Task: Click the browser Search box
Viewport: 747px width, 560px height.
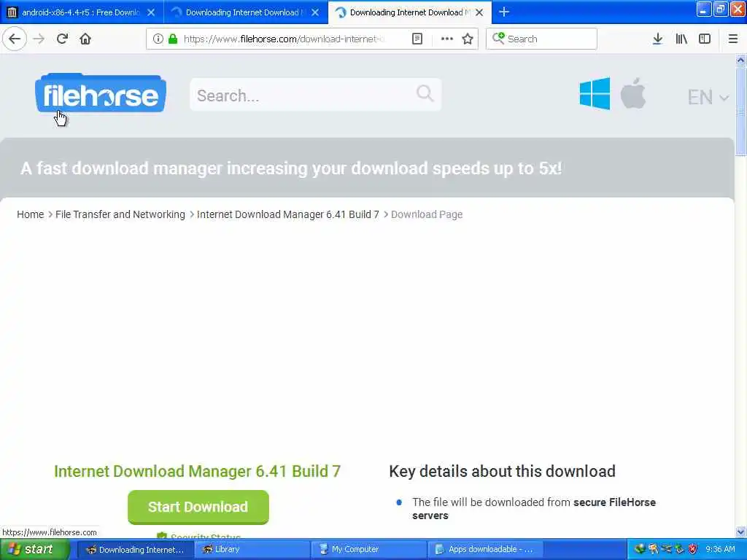Action: click(x=541, y=39)
